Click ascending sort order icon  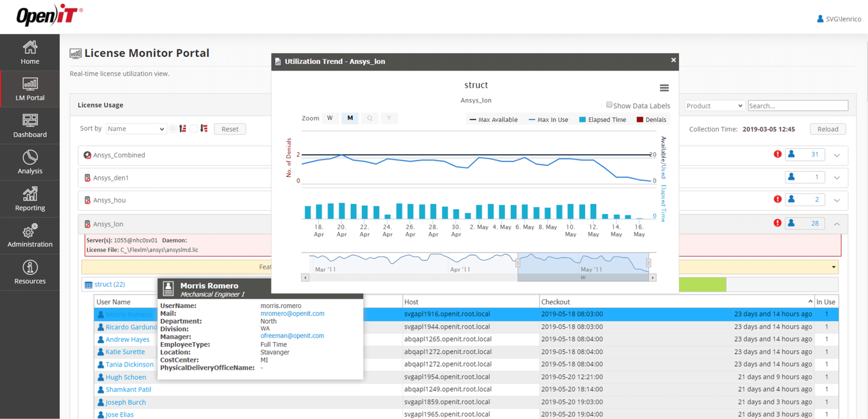click(183, 129)
